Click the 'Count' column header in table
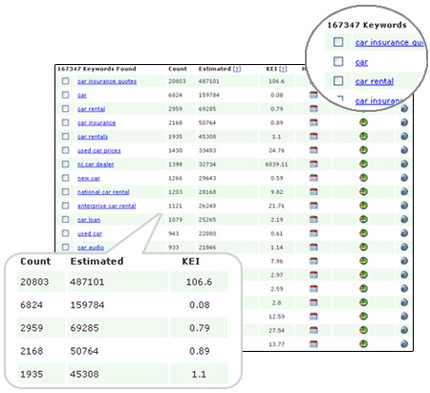 pyautogui.click(x=177, y=69)
